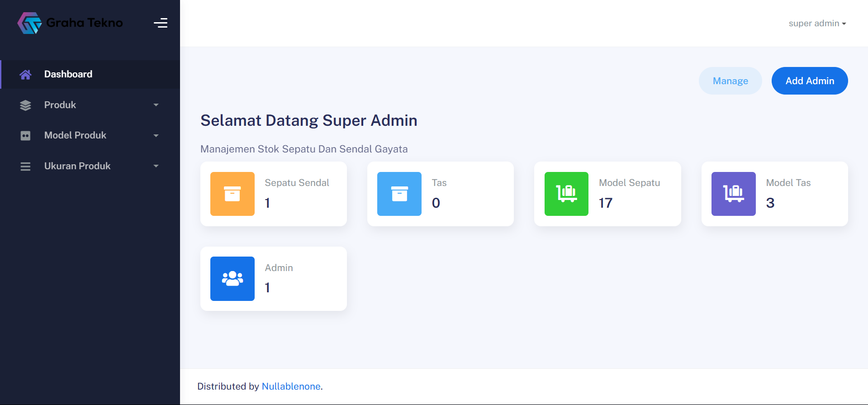
Task: Click the Produk layers icon
Action: (26, 105)
